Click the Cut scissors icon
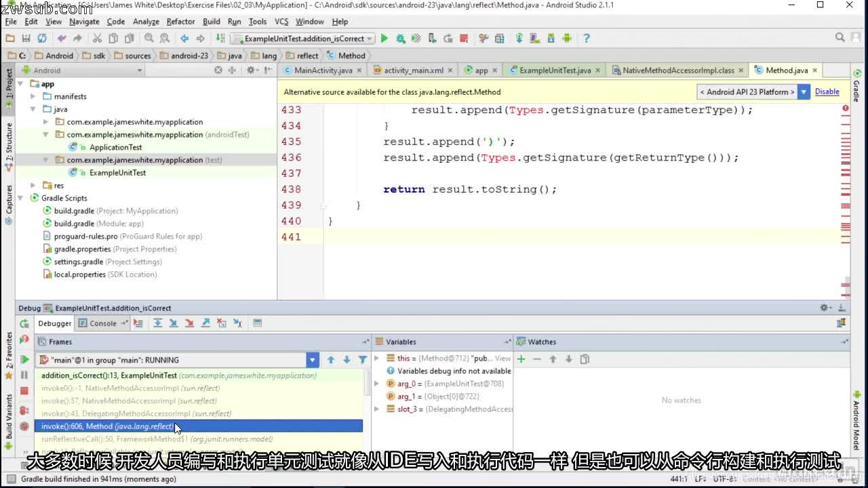868x488 pixels. (x=97, y=39)
